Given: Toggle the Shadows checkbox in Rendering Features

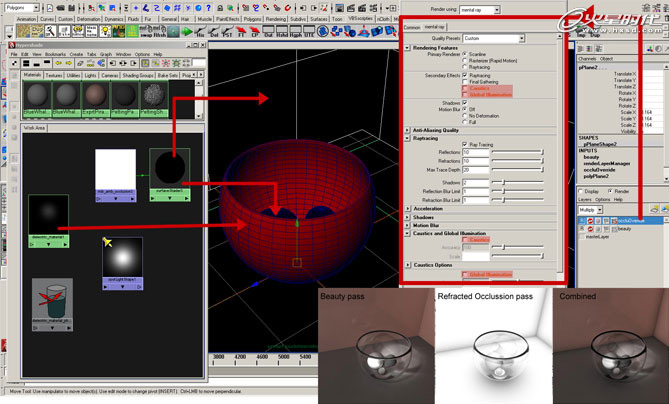Looking at the screenshot, I should click(465, 103).
